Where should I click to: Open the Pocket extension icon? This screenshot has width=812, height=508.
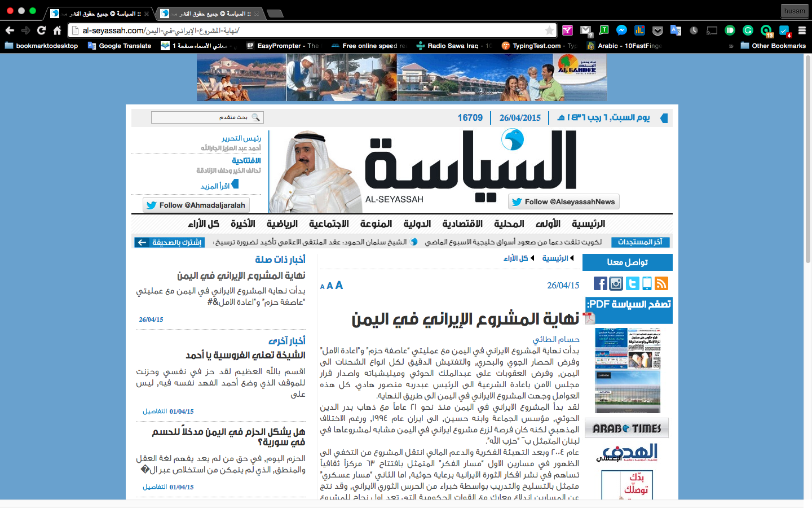(x=657, y=30)
